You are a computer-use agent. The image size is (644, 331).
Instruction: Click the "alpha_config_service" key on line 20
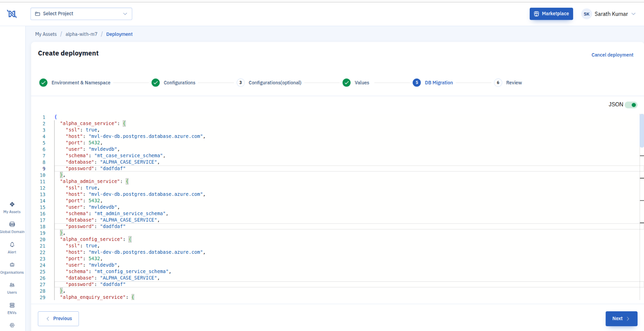[x=91, y=239]
